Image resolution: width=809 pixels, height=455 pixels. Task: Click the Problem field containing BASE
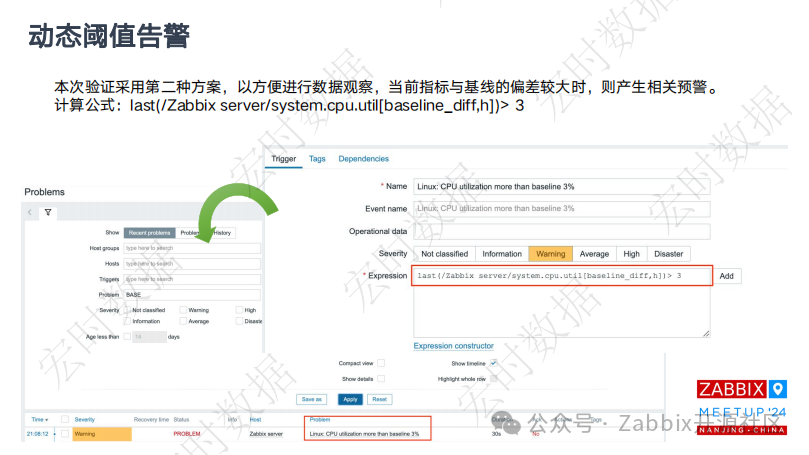point(192,295)
